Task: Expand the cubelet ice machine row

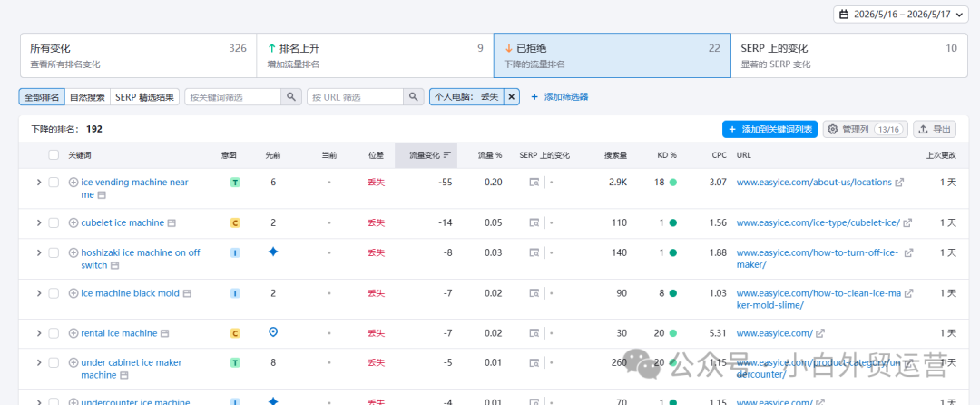Action: (x=39, y=222)
